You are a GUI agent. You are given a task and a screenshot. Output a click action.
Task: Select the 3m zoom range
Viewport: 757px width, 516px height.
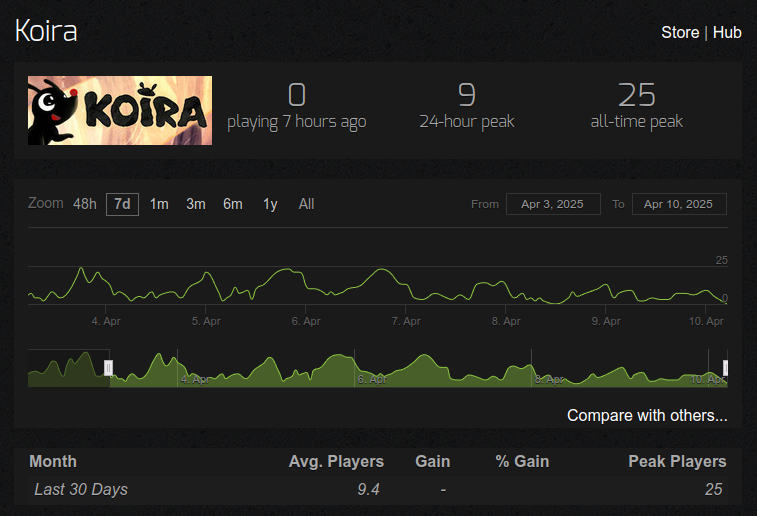pos(196,204)
